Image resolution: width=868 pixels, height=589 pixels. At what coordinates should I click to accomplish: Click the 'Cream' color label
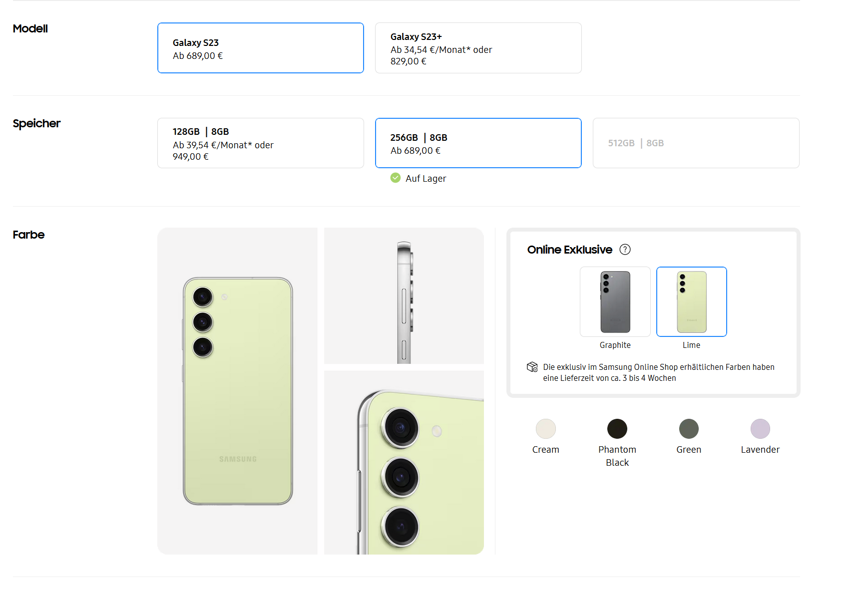click(x=546, y=450)
